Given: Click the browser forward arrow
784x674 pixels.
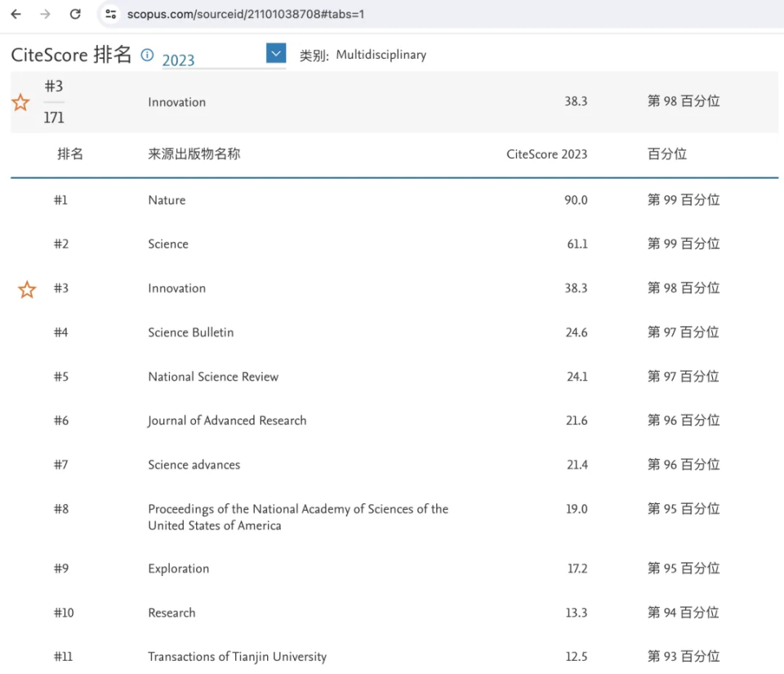Looking at the screenshot, I should click(45, 14).
